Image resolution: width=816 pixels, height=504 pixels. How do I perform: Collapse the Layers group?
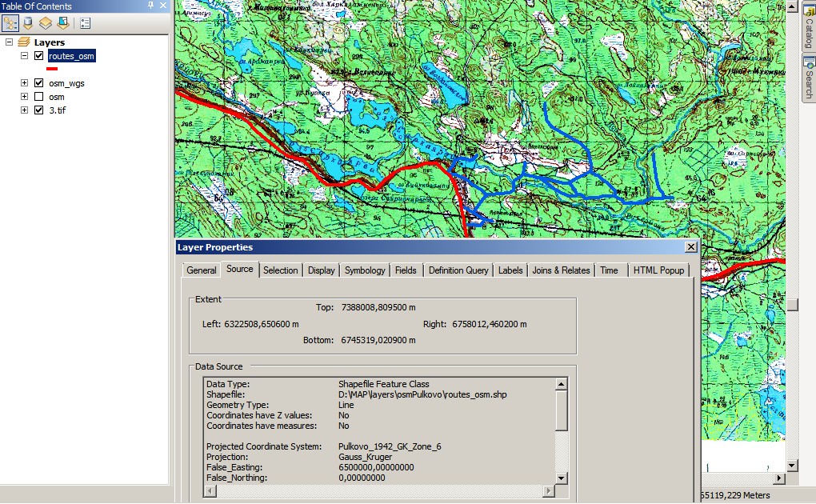9,42
